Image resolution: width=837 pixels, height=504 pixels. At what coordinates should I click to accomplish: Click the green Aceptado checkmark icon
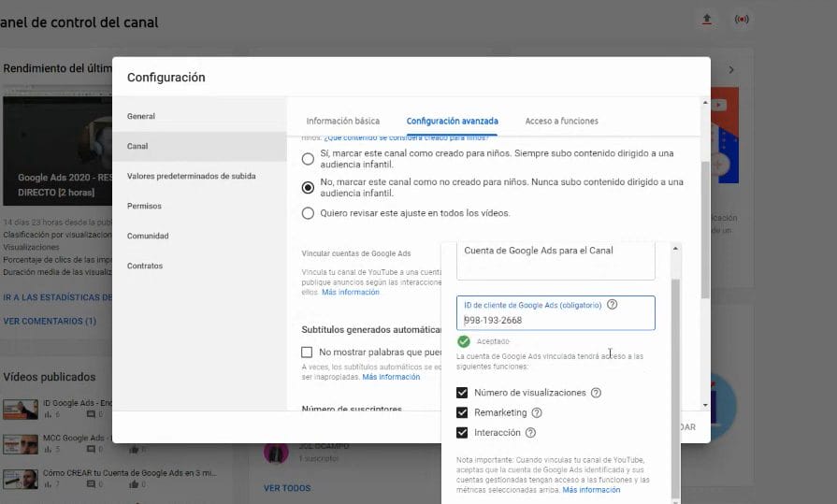pos(463,341)
